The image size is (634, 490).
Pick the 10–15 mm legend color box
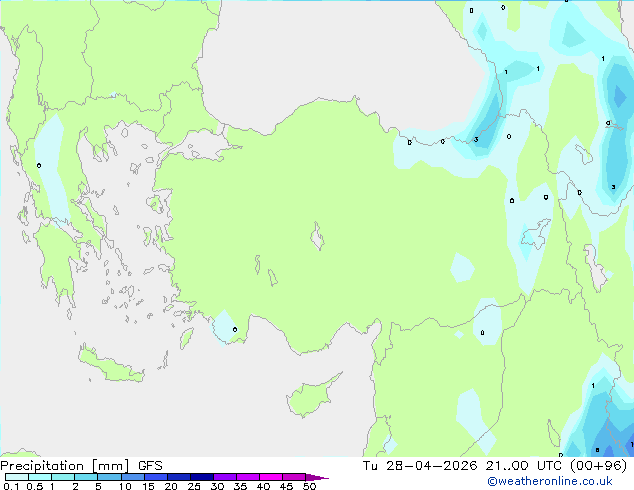(132, 477)
